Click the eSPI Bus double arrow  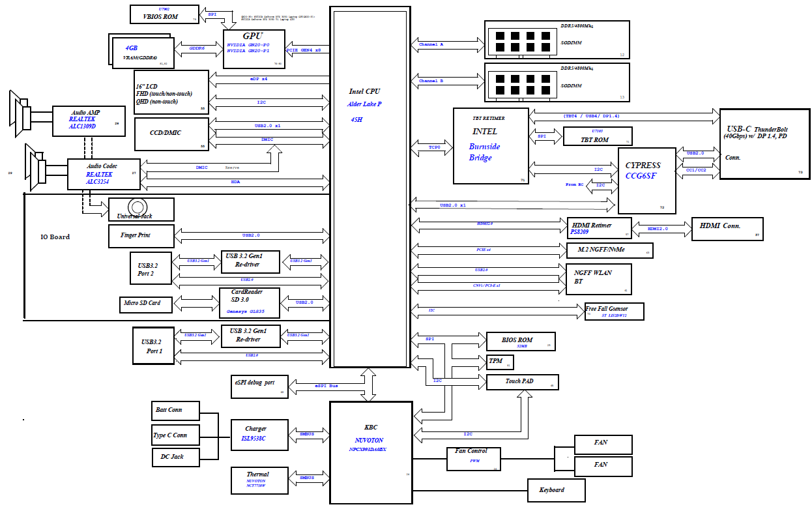click(326, 386)
